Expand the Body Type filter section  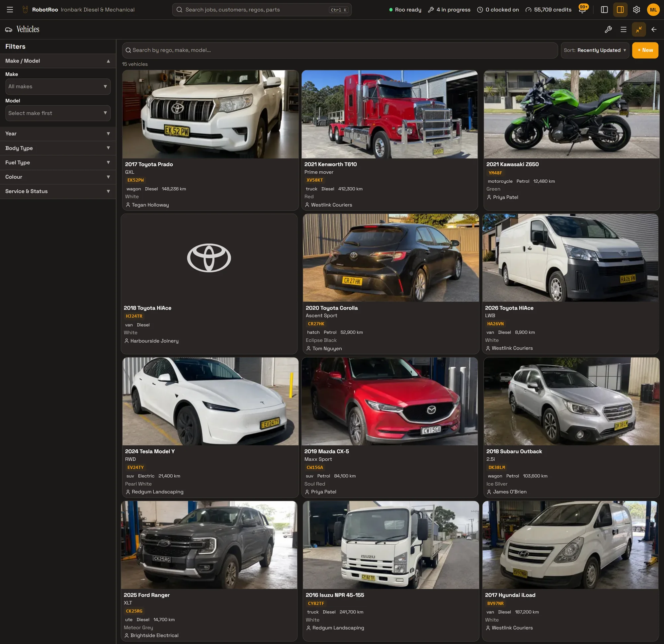click(x=57, y=148)
